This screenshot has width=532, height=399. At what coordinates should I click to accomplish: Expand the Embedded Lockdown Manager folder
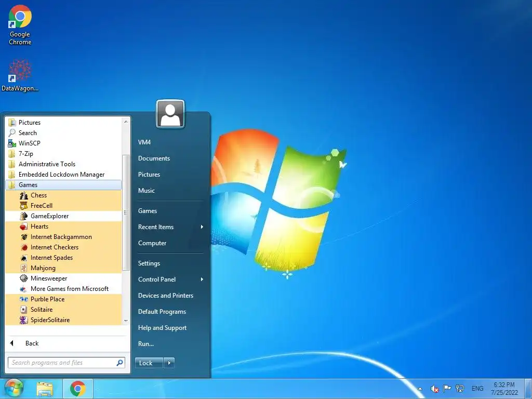63,175
